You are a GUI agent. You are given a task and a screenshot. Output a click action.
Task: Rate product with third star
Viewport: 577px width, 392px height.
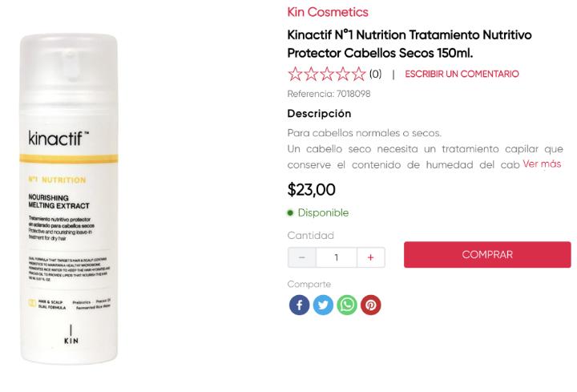(327, 74)
